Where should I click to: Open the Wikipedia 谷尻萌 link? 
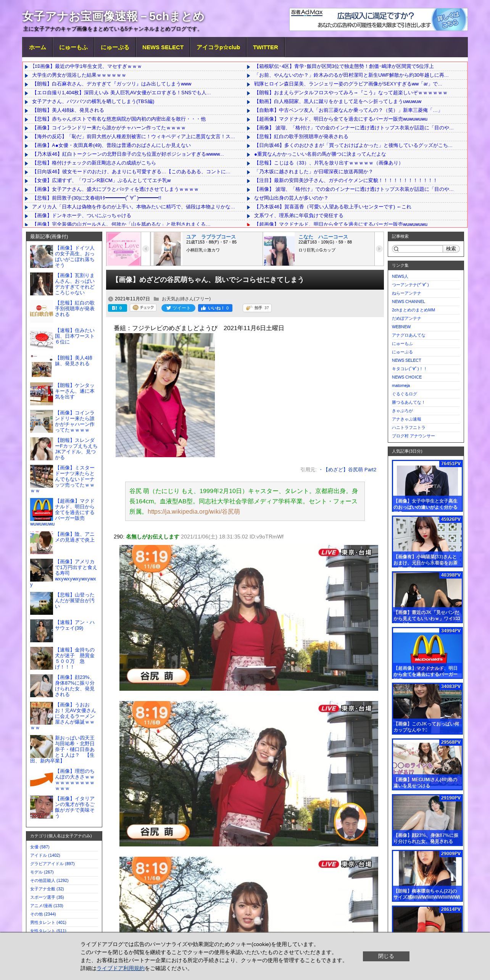[194, 511]
